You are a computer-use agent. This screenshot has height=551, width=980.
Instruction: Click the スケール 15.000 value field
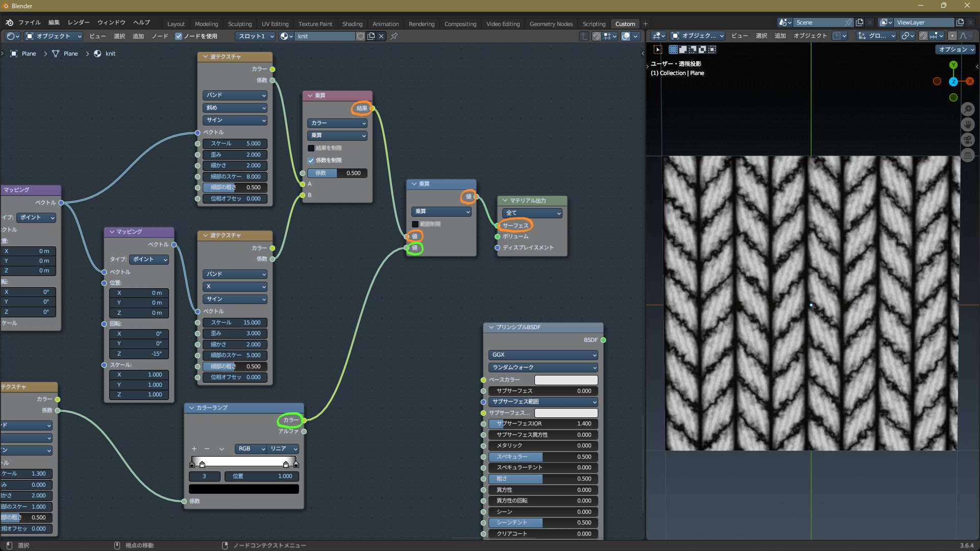coord(235,322)
